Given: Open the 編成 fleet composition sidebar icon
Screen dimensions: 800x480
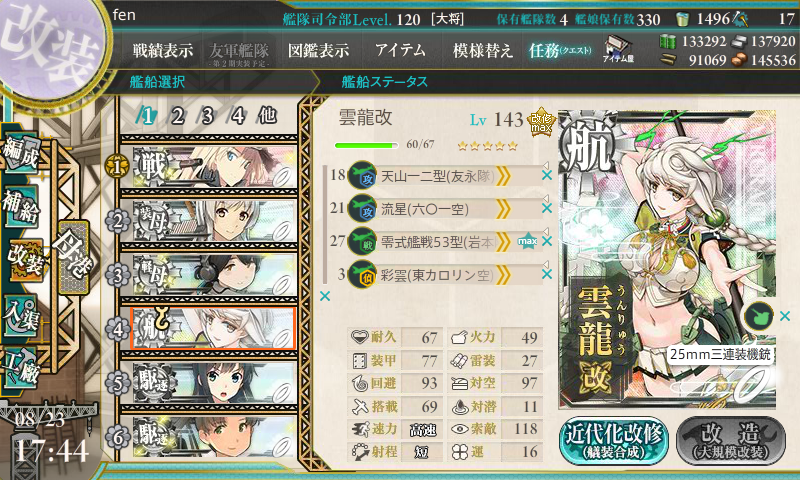Looking at the screenshot, I should (x=21, y=153).
